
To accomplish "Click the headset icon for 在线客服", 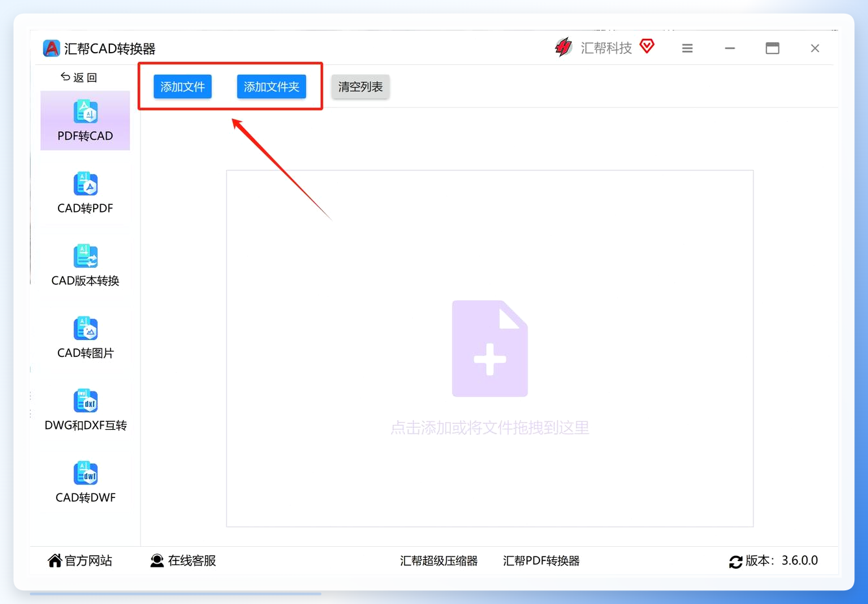I will point(157,560).
